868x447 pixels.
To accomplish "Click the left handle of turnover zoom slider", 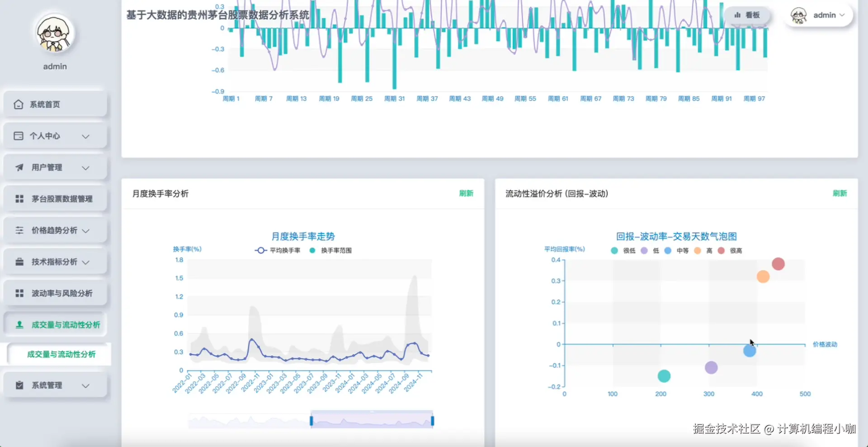I will (311, 421).
